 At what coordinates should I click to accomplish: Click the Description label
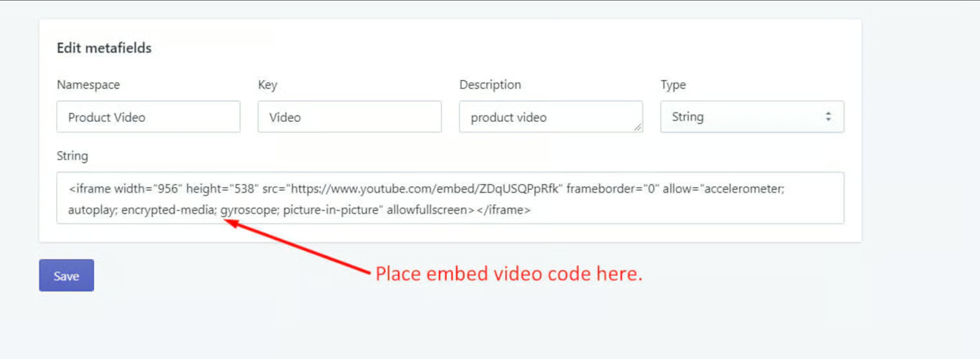pos(490,85)
